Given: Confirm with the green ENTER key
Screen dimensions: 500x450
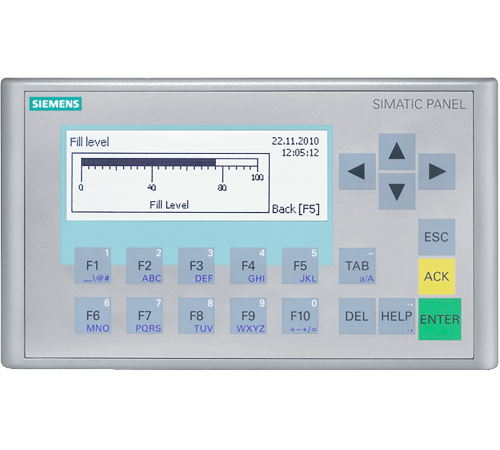Looking at the screenshot, I should 440,319.
